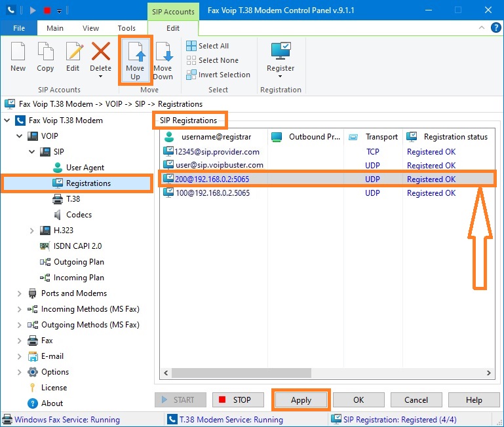Collapse the Fax Voip T.38 Modem tree node

[x=7, y=121]
